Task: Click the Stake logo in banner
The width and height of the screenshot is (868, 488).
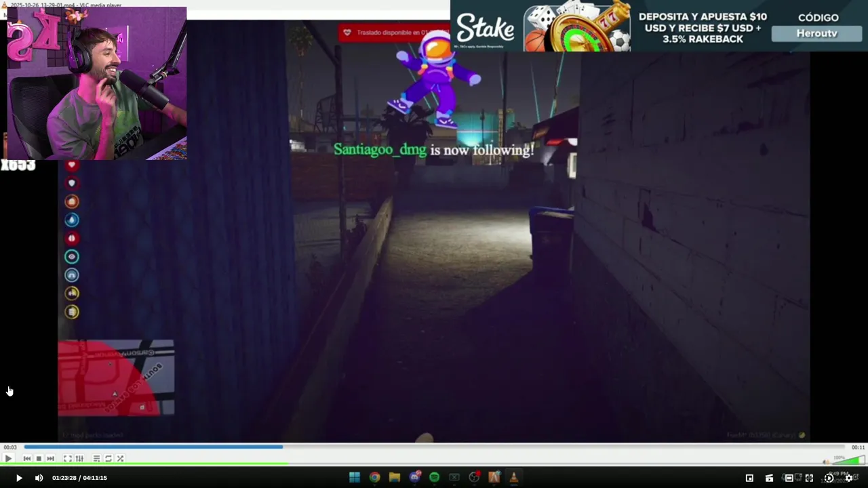Action: (x=485, y=28)
